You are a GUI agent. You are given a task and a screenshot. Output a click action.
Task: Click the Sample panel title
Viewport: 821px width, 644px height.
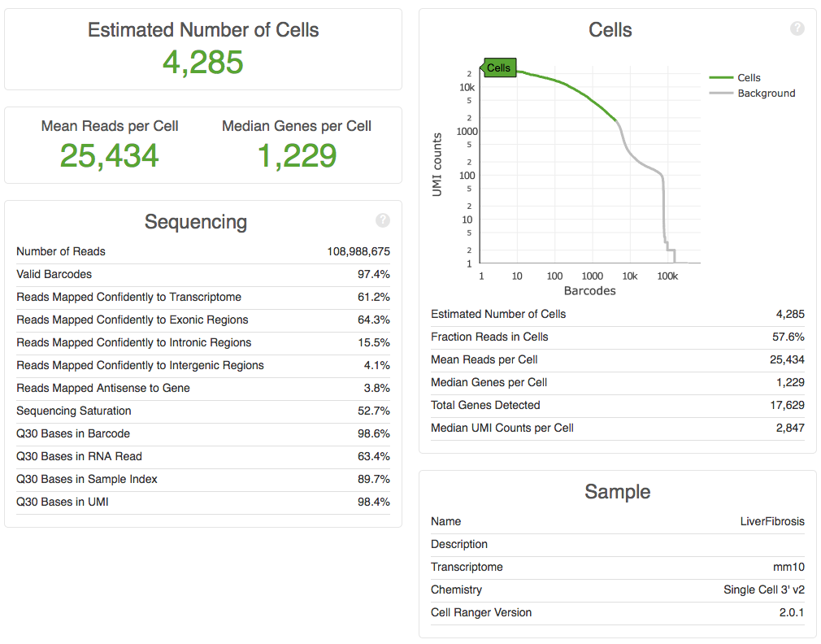618,492
